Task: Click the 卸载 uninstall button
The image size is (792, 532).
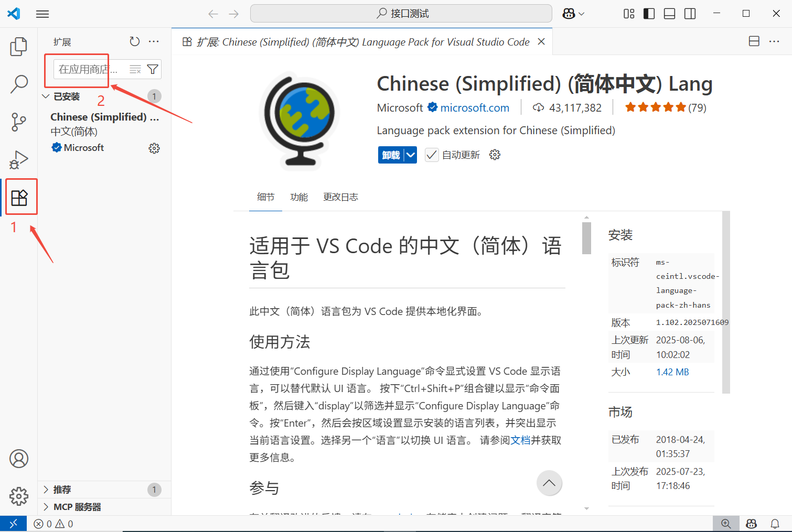Action: [391, 155]
